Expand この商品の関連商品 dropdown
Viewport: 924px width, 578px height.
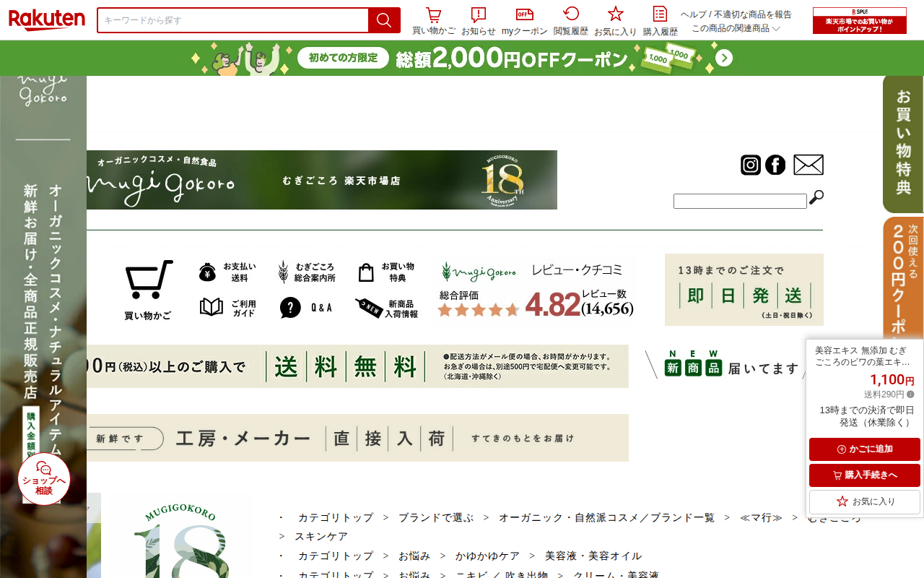click(736, 28)
